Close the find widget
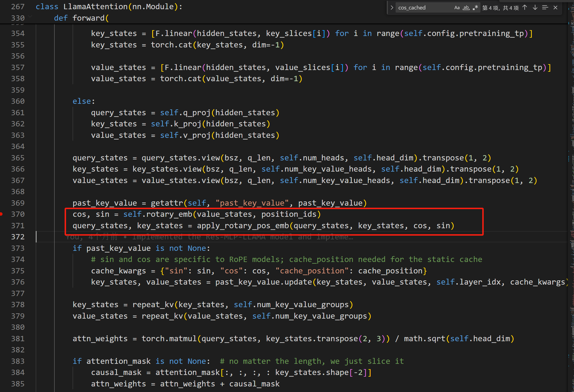This screenshot has height=392, width=574. tap(555, 8)
